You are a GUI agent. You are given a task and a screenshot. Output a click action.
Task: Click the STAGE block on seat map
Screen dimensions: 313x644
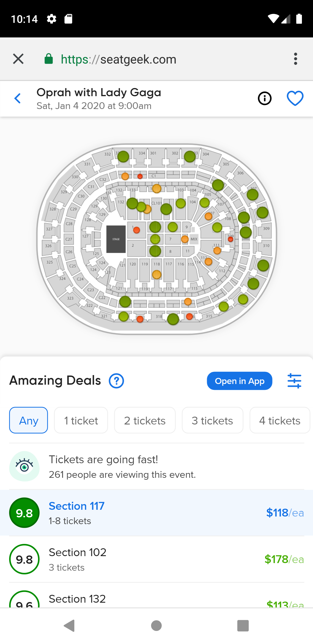coord(116,239)
